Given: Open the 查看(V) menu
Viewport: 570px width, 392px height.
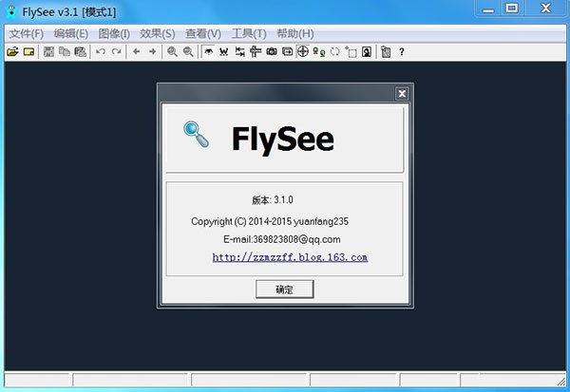Looking at the screenshot, I should pos(203,34).
